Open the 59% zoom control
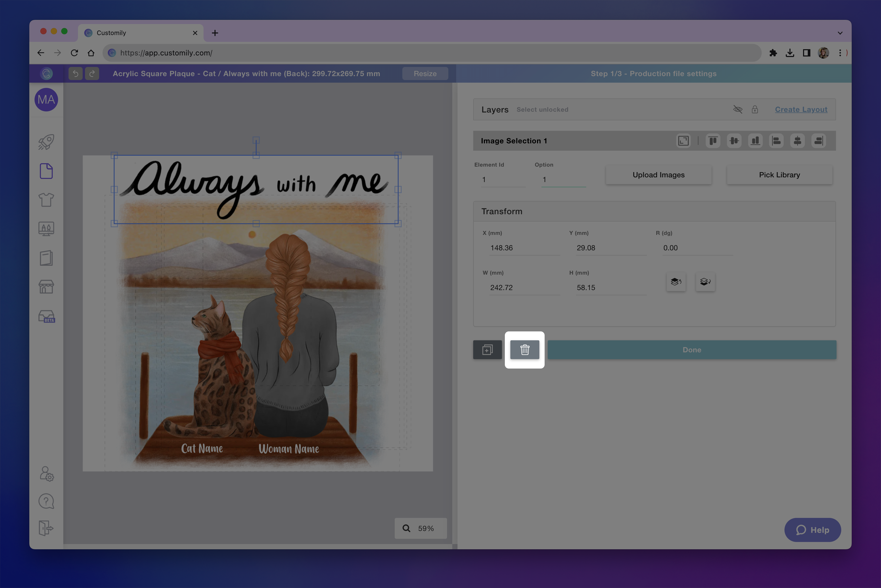The image size is (881, 588). coord(420,528)
